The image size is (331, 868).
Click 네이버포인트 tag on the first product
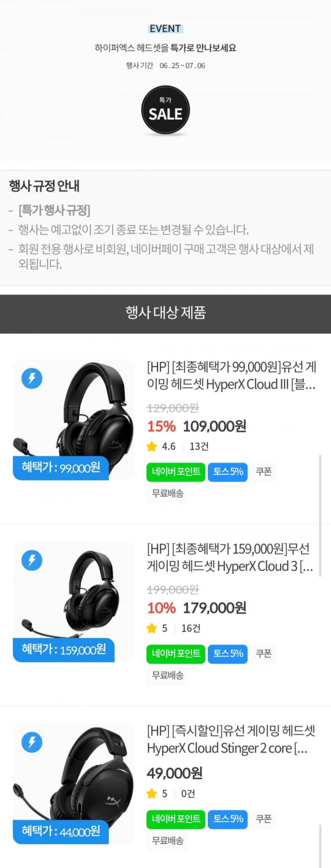click(176, 472)
